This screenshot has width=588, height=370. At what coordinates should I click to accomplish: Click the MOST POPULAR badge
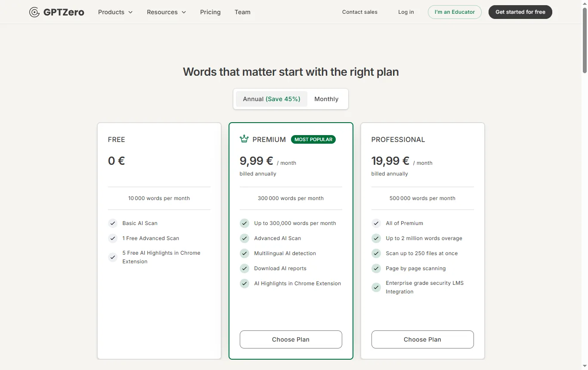(313, 139)
